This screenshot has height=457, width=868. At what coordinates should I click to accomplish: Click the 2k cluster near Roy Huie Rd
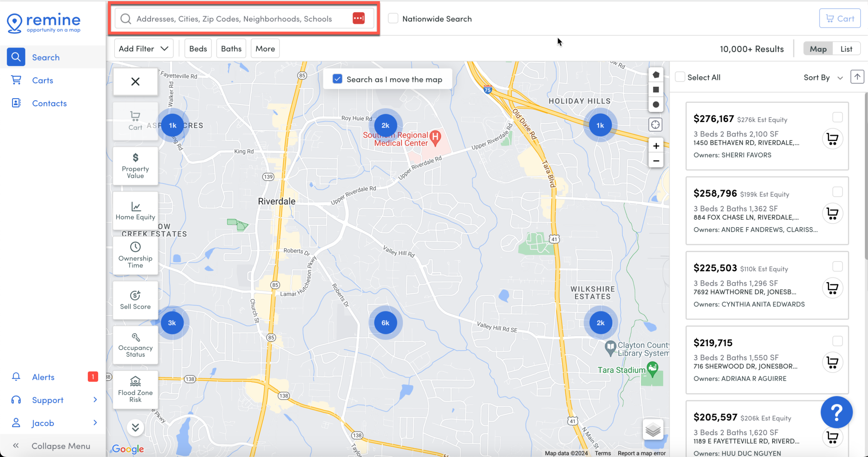coord(385,125)
